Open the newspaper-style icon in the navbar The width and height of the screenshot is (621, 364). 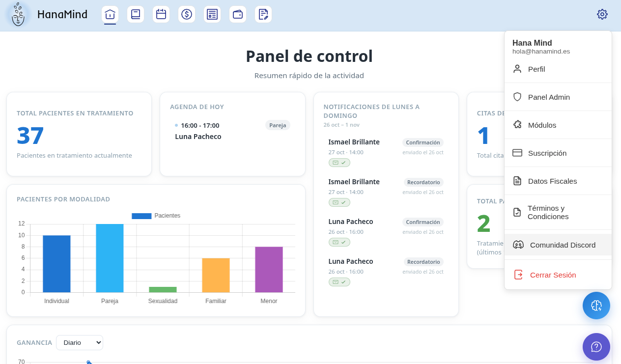point(212,14)
